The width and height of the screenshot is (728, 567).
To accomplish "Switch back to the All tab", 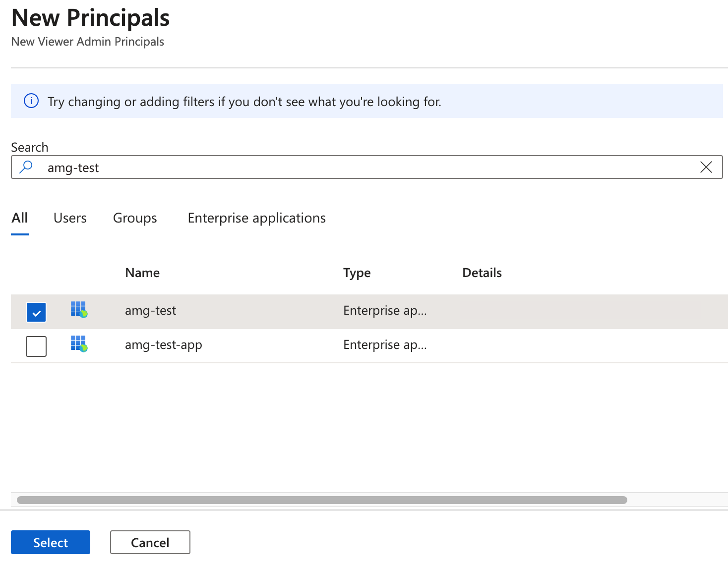I will point(19,218).
